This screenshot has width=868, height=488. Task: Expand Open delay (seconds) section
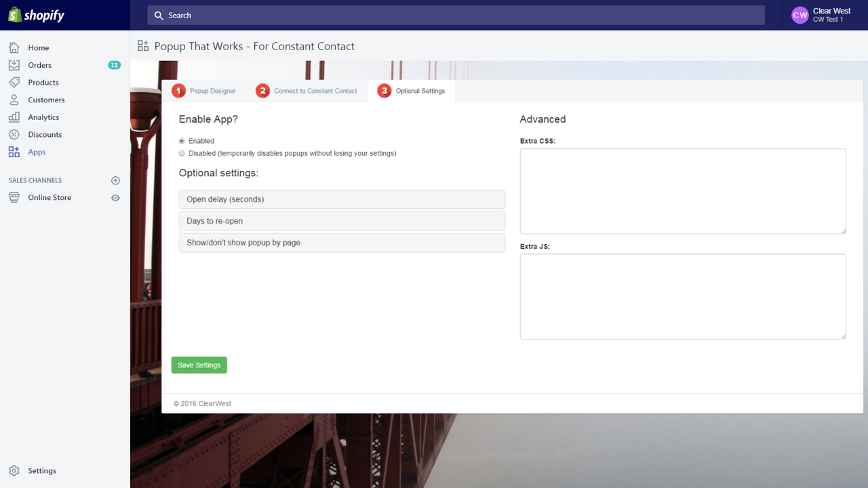click(x=342, y=199)
